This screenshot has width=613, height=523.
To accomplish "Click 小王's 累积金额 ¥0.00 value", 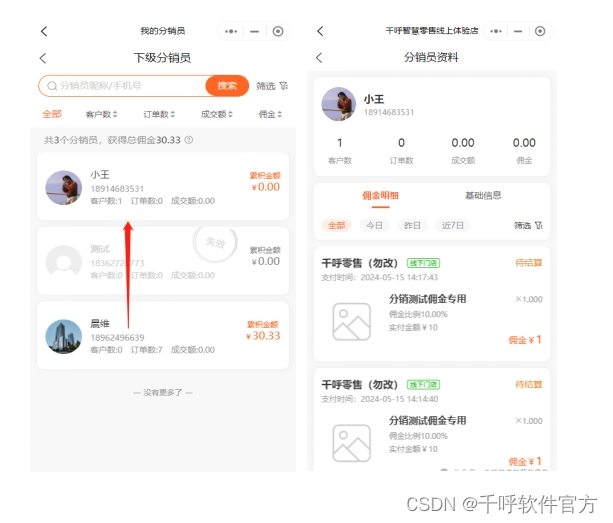I will click(x=265, y=187).
